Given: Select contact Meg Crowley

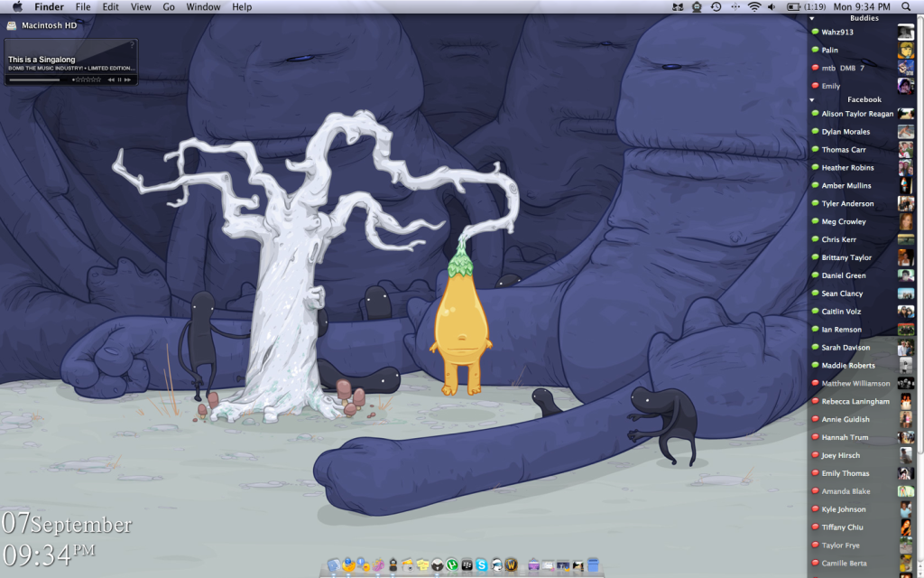Looking at the screenshot, I should tap(862, 222).
